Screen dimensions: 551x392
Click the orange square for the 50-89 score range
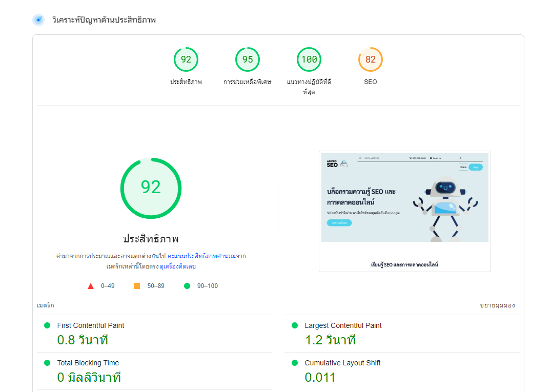(x=136, y=286)
